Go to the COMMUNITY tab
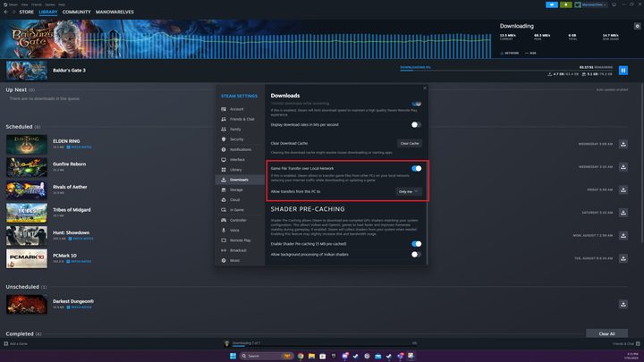 click(76, 12)
